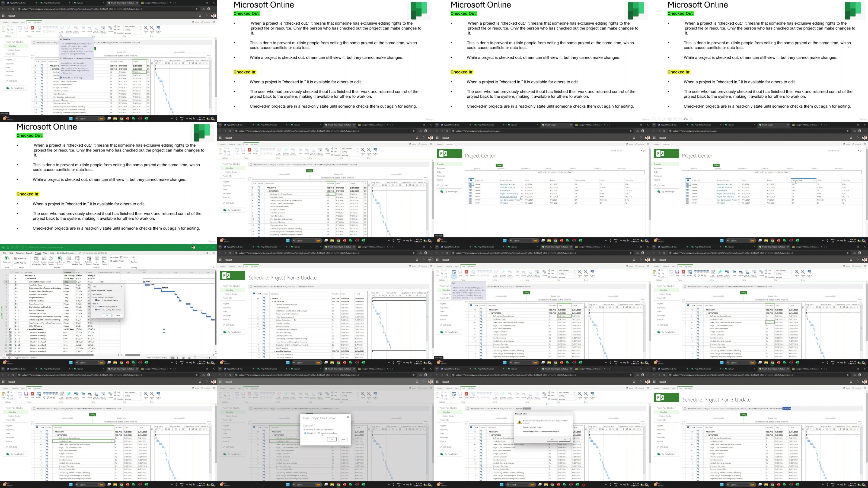This screenshot has width=868, height=488.
Task: Select 'Keep it checked out' in web 'Close - Project Plan 3 Update' dialog
Action: point(327,433)
